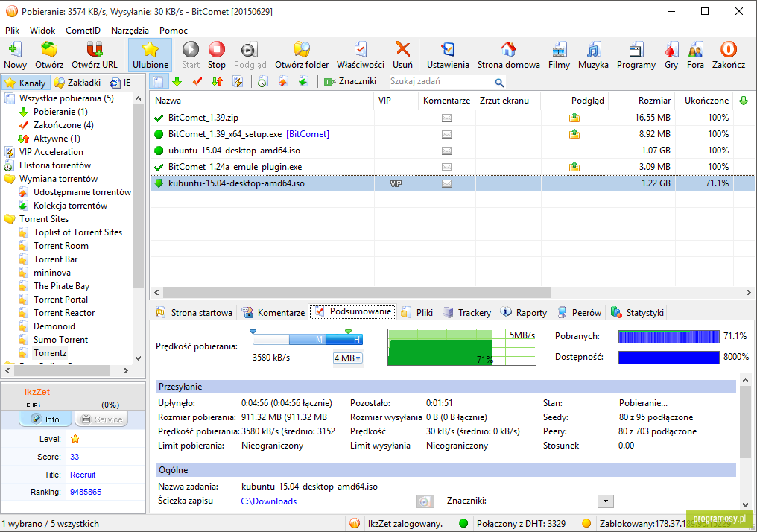Viewport: 757px width, 532px height.
Task: Click the Znaczniki tags button
Action: 350,81
